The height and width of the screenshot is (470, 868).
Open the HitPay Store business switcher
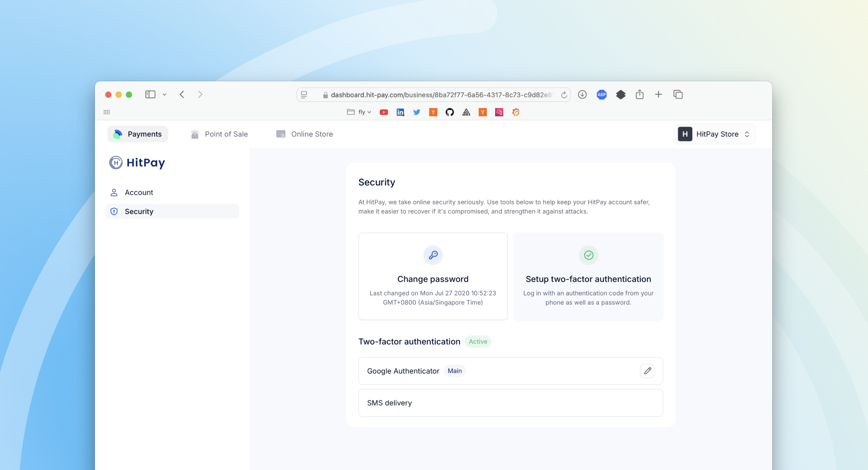(x=714, y=134)
